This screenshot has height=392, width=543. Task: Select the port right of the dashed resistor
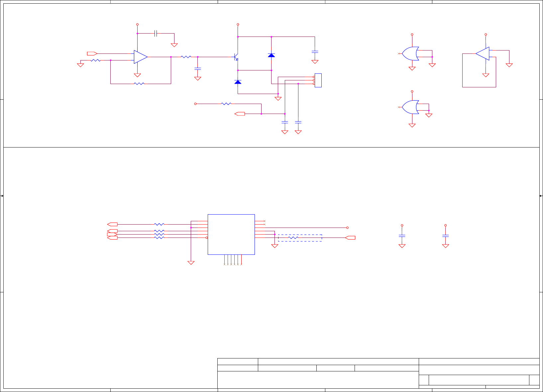point(350,238)
